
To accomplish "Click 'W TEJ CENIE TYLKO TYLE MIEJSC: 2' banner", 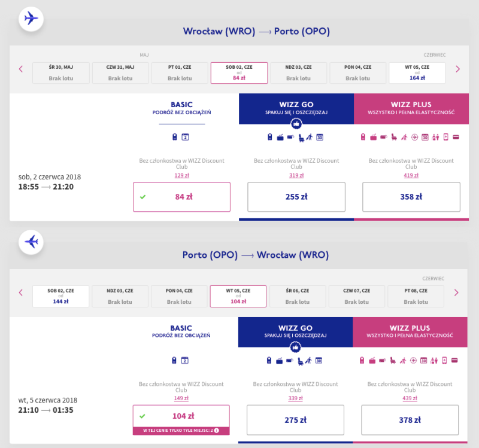I will click(181, 431).
